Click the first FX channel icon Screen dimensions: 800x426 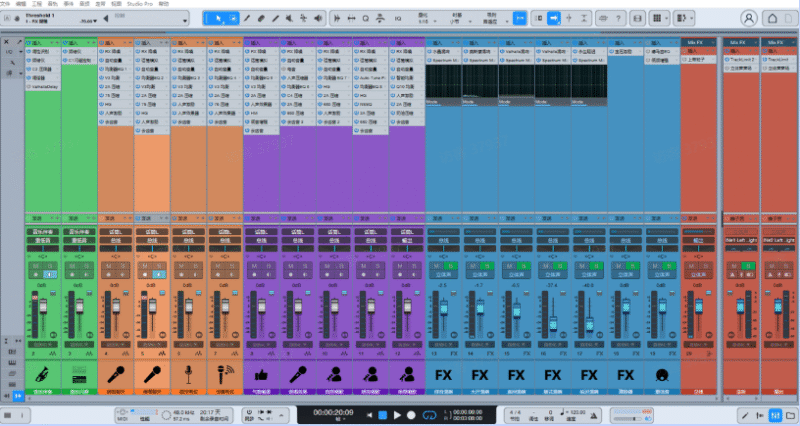tap(443, 375)
